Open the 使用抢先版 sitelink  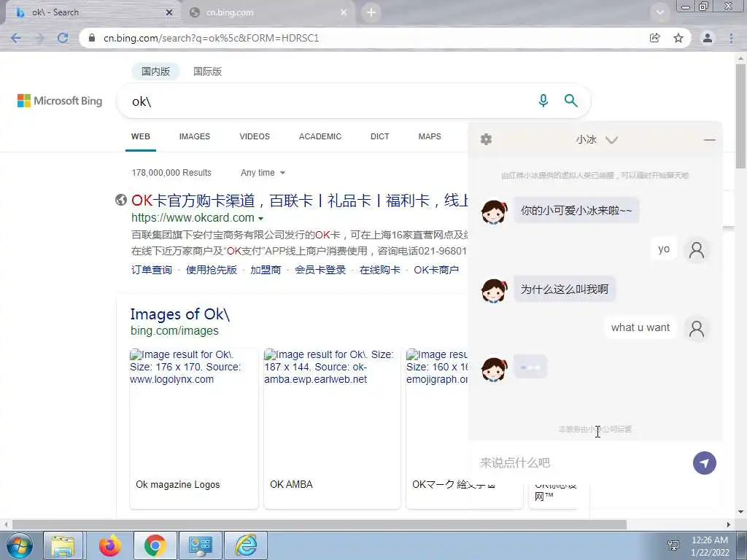(x=211, y=270)
